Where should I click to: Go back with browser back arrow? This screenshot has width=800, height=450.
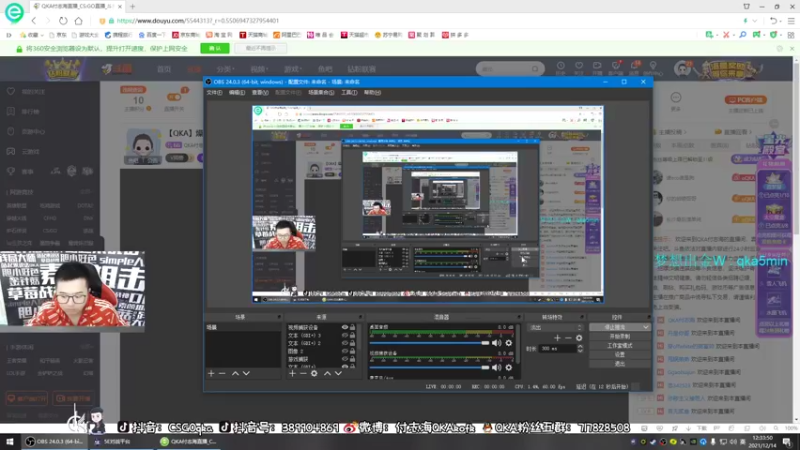(34, 21)
